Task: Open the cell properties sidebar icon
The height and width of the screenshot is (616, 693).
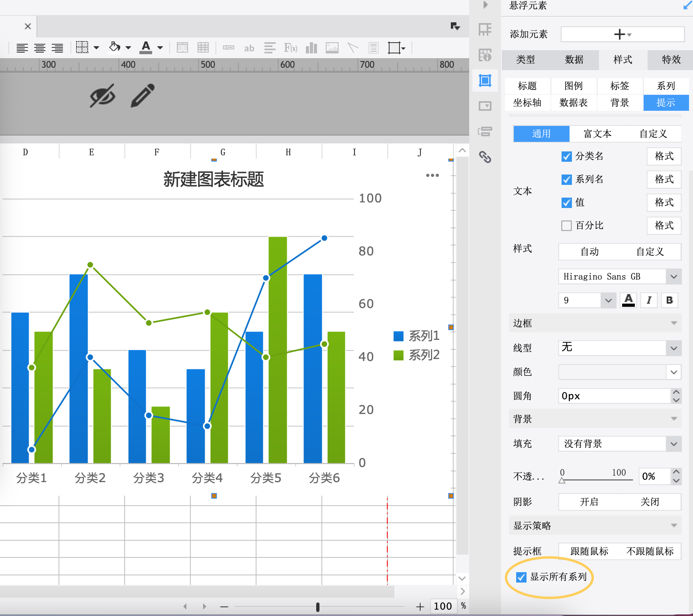Action: 485,29
